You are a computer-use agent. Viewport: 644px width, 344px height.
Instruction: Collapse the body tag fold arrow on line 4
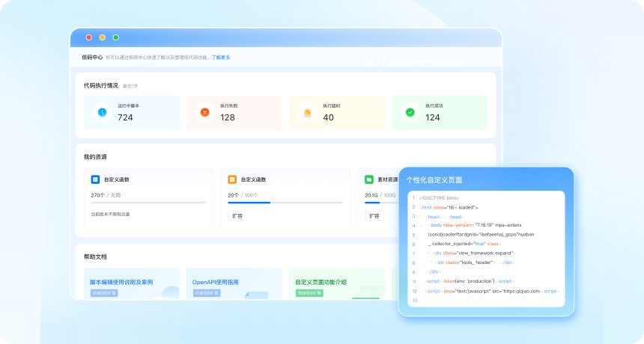pos(422,225)
